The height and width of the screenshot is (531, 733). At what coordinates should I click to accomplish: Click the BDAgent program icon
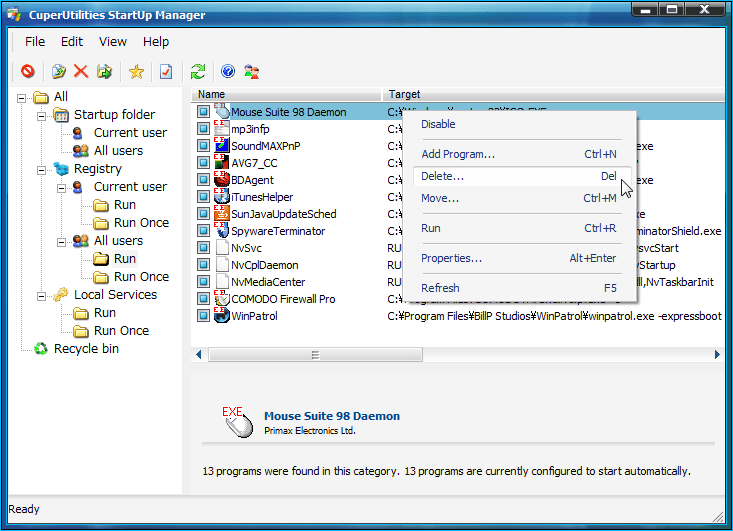coord(222,179)
